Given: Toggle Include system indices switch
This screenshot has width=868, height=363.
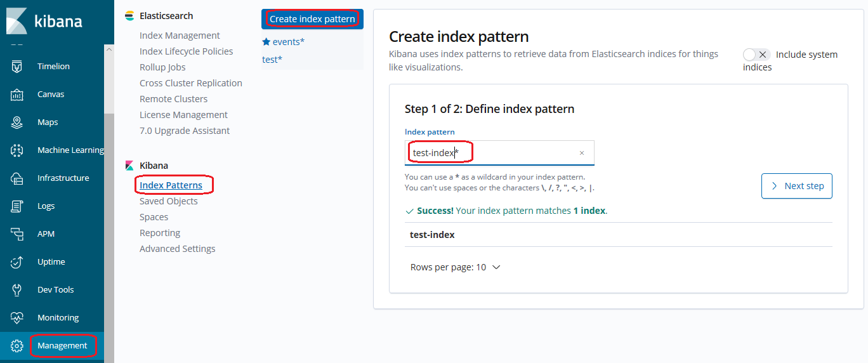Looking at the screenshot, I should 756,55.
